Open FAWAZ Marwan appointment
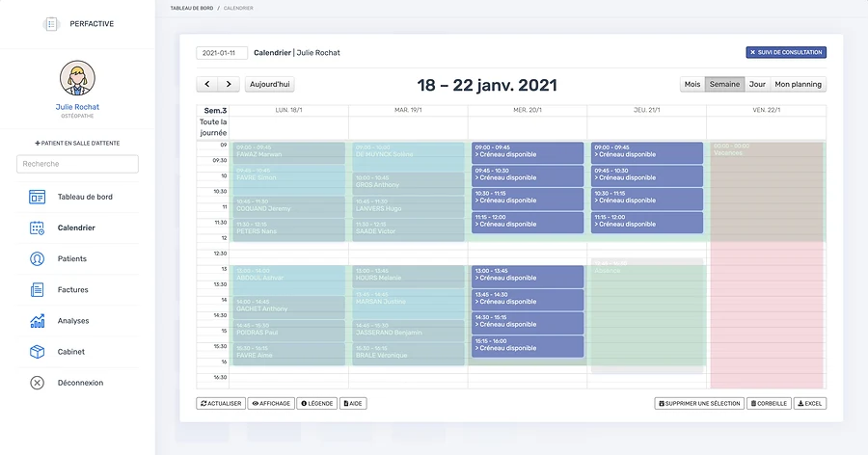The image size is (868, 455). click(289, 152)
